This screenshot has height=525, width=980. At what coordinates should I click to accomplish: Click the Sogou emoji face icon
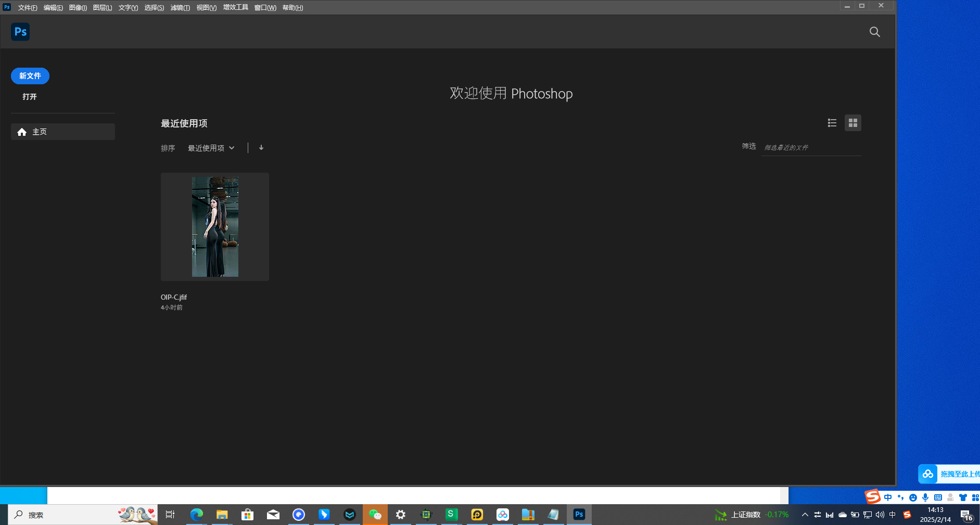[x=912, y=497]
